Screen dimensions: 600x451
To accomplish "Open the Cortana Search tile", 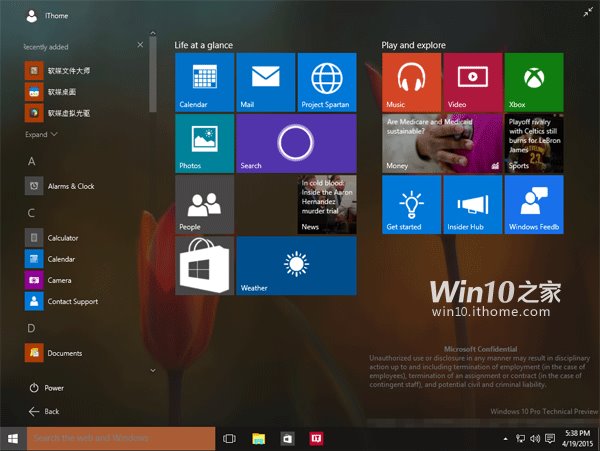I will (296, 143).
